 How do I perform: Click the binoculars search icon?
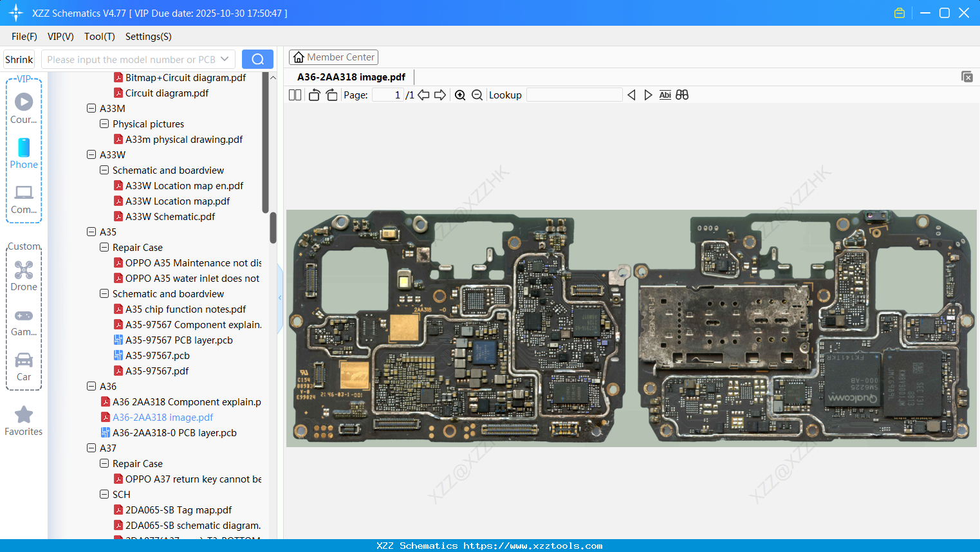click(x=682, y=95)
